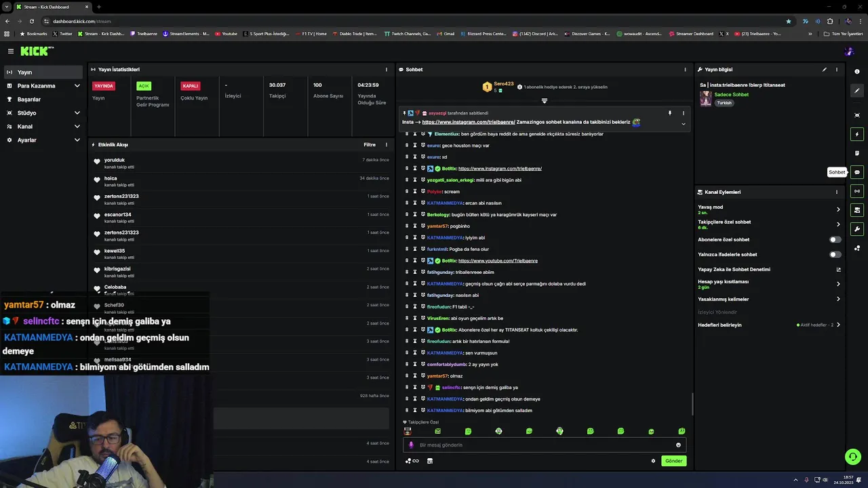Viewport: 868px width, 488px height.
Task: Open Sohbet panel three-dot menu
Action: [x=685, y=69]
